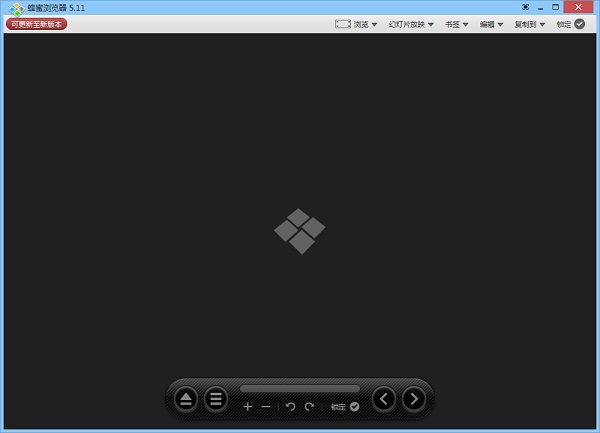Go to previous image arrow
600x433 pixels.
pyautogui.click(x=383, y=400)
